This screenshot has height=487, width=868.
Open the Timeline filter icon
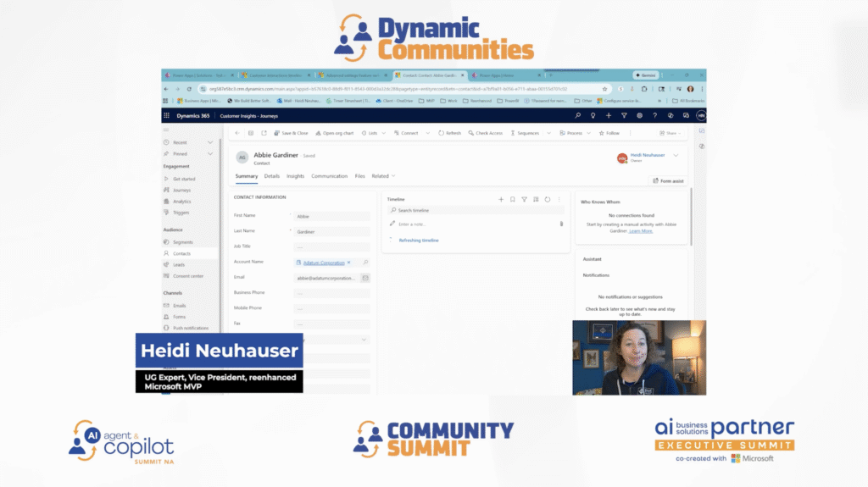pos(524,199)
